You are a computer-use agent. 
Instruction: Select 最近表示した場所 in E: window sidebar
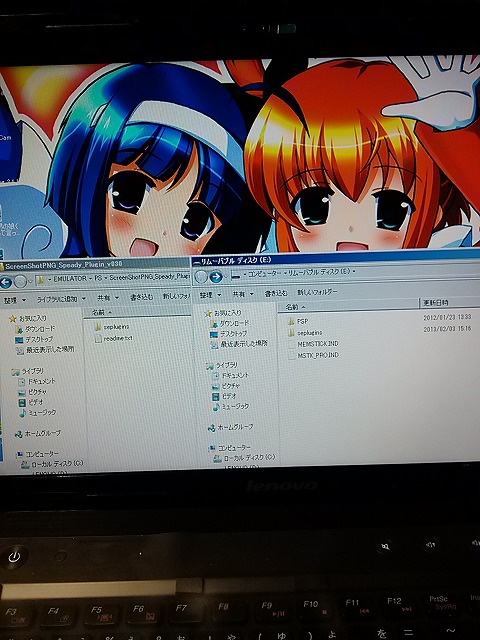(244, 344)
